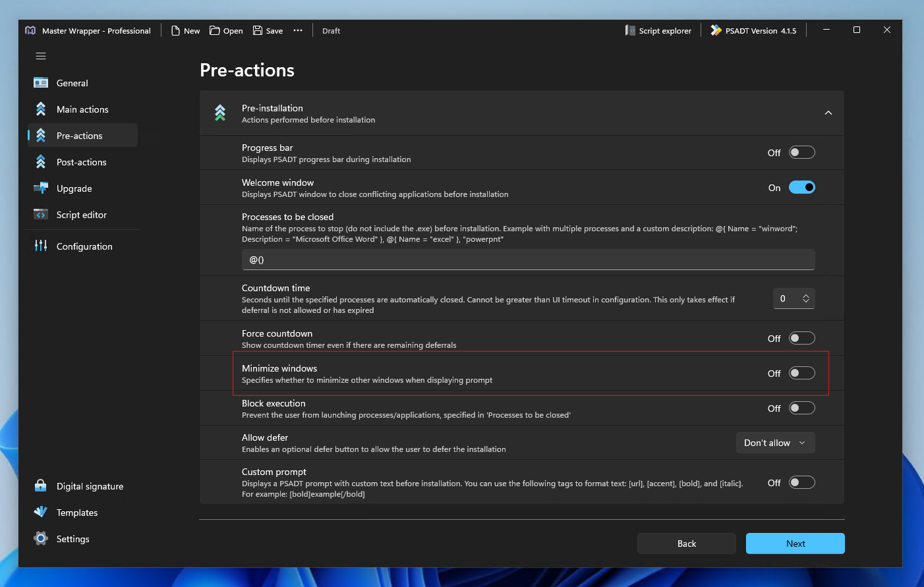Image resolution: width=924 pixels, height=587 pixels.
Task: Open Script explorer
Action: tap(658, 30)
